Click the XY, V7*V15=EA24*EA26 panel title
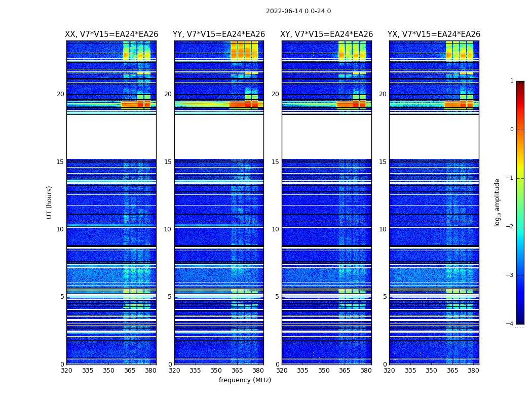532x405 pixels. coord(326,34)
